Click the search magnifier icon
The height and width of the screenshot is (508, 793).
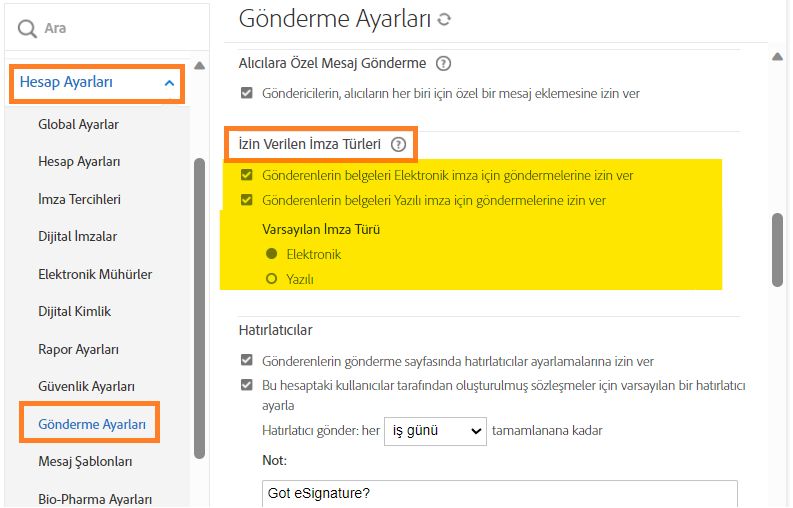[27, 28]
